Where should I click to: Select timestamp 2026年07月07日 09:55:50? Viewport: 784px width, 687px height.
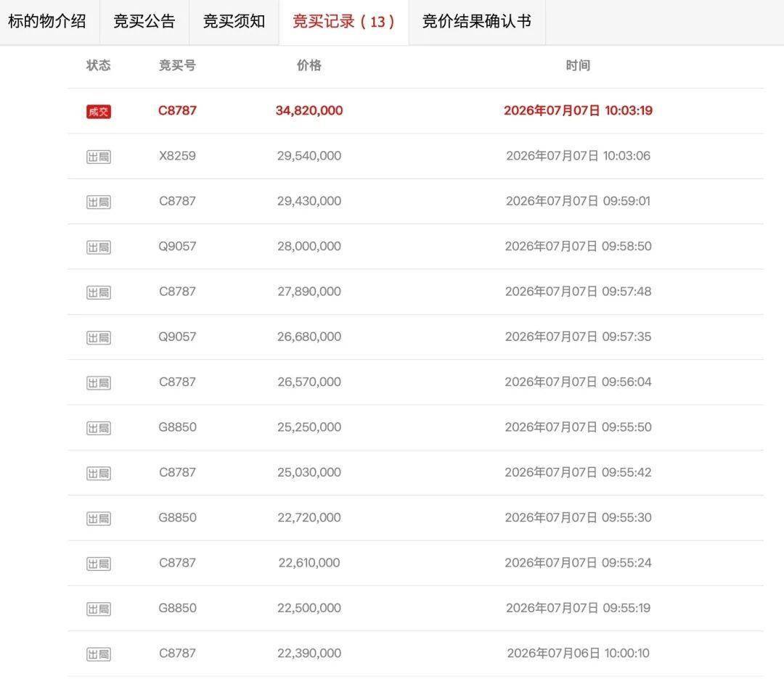click(x=578, y=427)
